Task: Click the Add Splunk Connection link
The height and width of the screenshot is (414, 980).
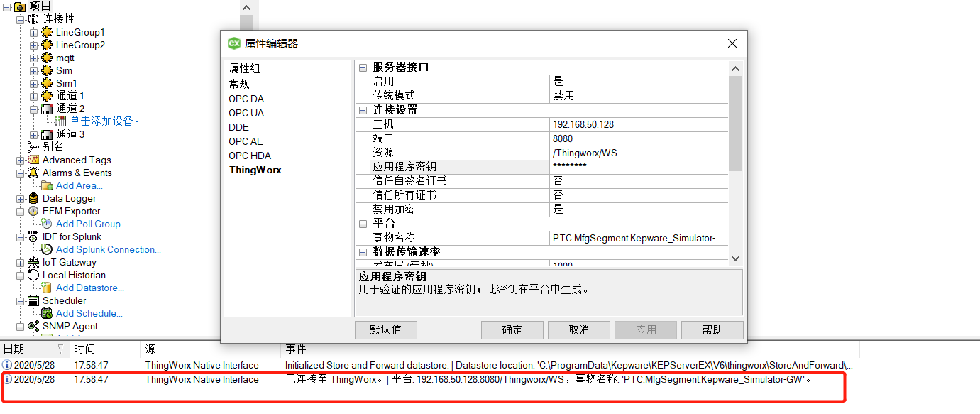Action: tap(109, 250)
